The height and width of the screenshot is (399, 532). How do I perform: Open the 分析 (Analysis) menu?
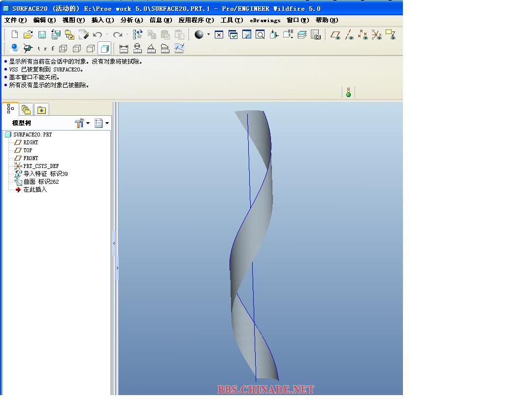click(x=132, y=20)
